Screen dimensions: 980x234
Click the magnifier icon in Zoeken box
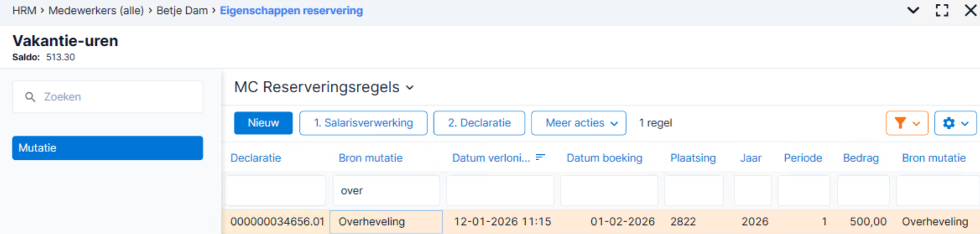pos(30,97)
